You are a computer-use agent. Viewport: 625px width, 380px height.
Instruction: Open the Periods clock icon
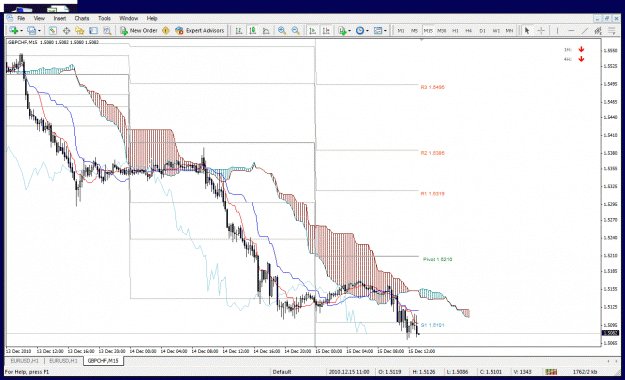pos(360,30)
